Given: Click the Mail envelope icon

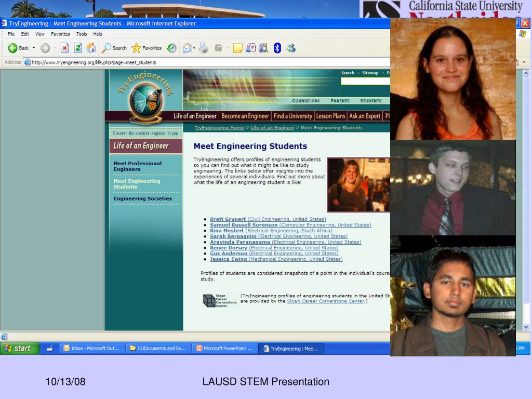Looking at the screenshot, I should click(187, 48).
